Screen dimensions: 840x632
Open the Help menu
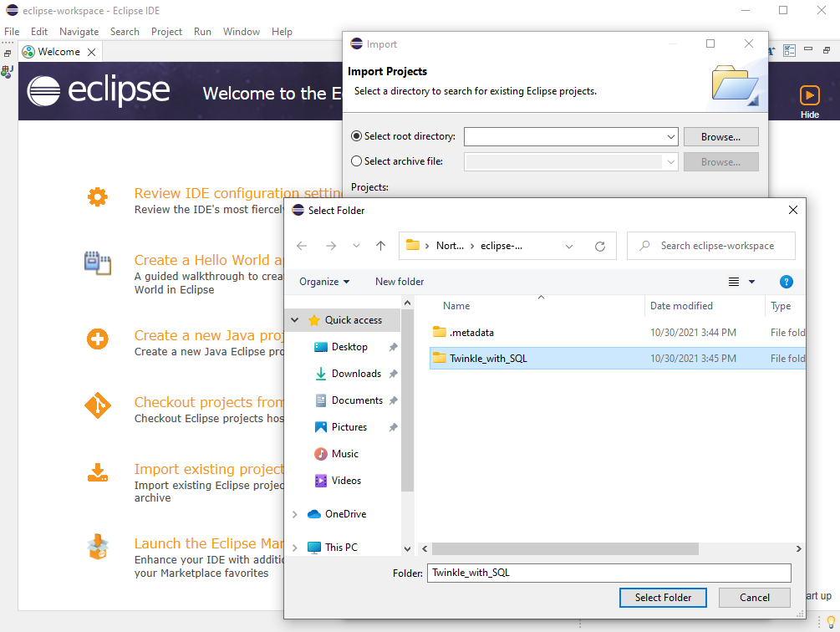click(282, 32)
